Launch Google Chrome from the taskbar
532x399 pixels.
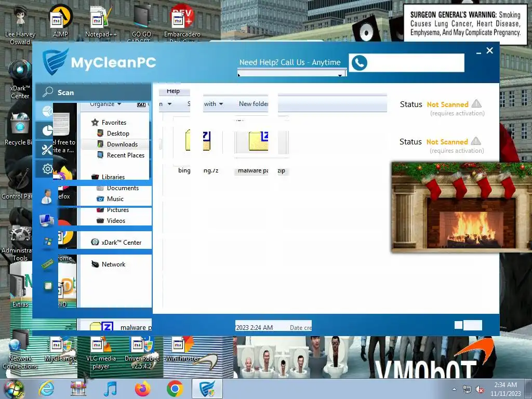[x=175, y=389]
